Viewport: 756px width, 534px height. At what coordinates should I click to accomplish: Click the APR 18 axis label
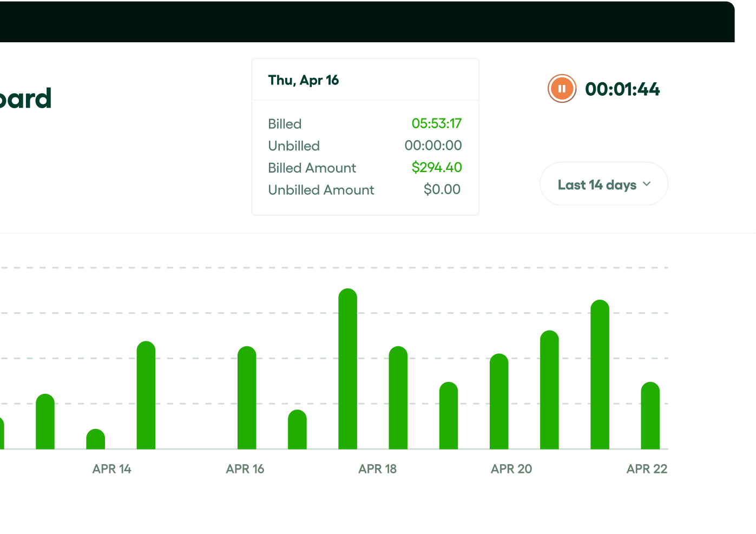(x=378, y=469)
